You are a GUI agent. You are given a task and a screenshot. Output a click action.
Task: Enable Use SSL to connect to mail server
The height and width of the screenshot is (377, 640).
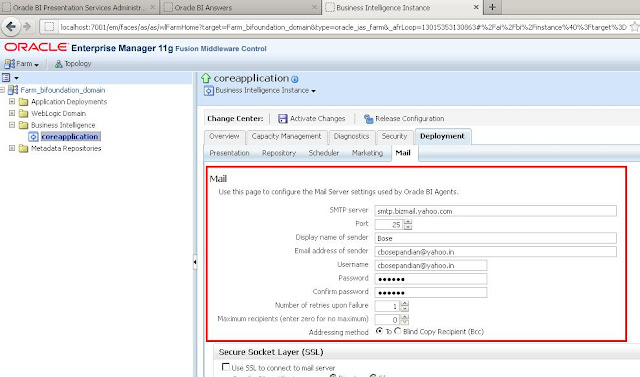coord(225,366)
